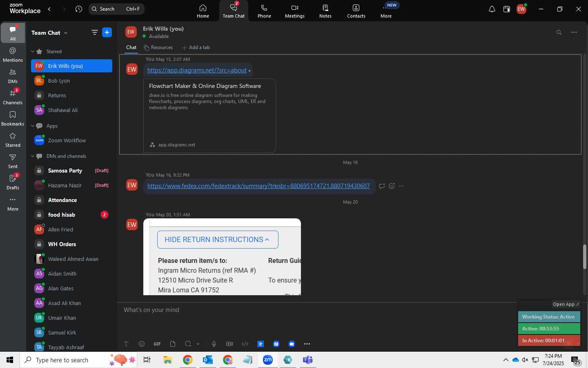This screenshot has height=368, width=588.
Task: Open the FedEx tracking link
Action: (x=258, y=186)
